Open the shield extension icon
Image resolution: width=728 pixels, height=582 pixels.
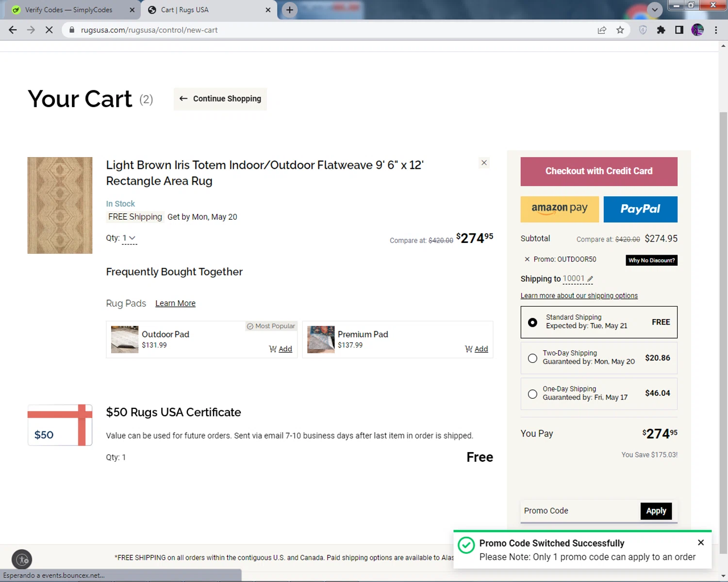pos(643,30)
